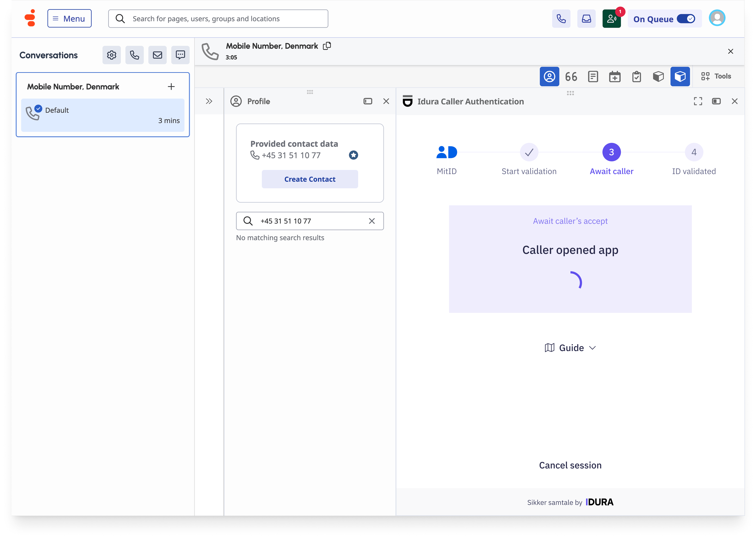Open the wrap-up clipboard check icon
Screen dimensions: 756x539
pyautogui.click(x=636, y=77)
